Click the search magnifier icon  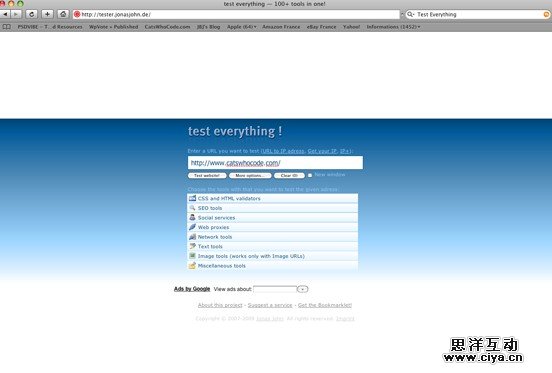point(410,14)
